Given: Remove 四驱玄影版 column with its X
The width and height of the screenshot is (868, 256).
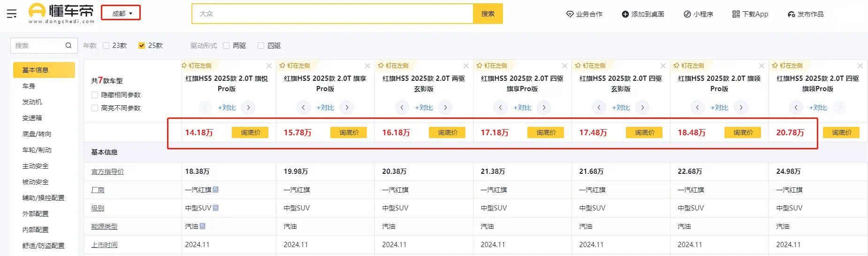Looking at the screenshot, I should click(663, 66).
